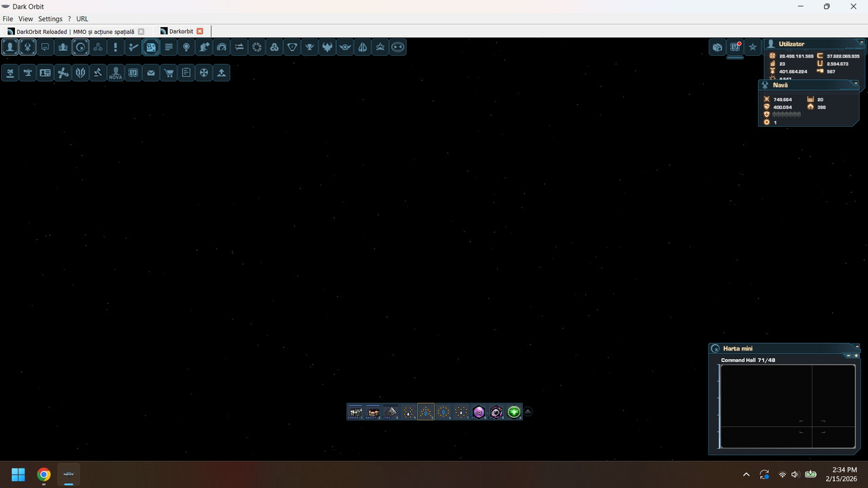Toggle the minimap window icon

81,47
